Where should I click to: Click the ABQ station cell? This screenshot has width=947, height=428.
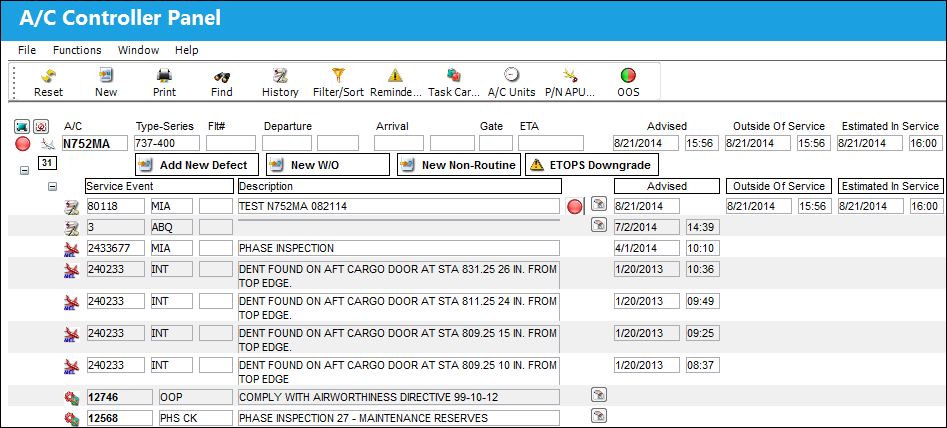172,227
